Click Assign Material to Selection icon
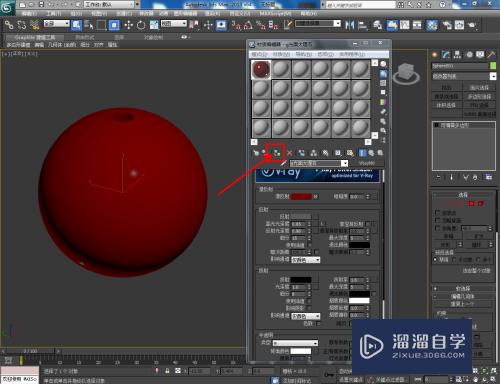 pos(277,153)
